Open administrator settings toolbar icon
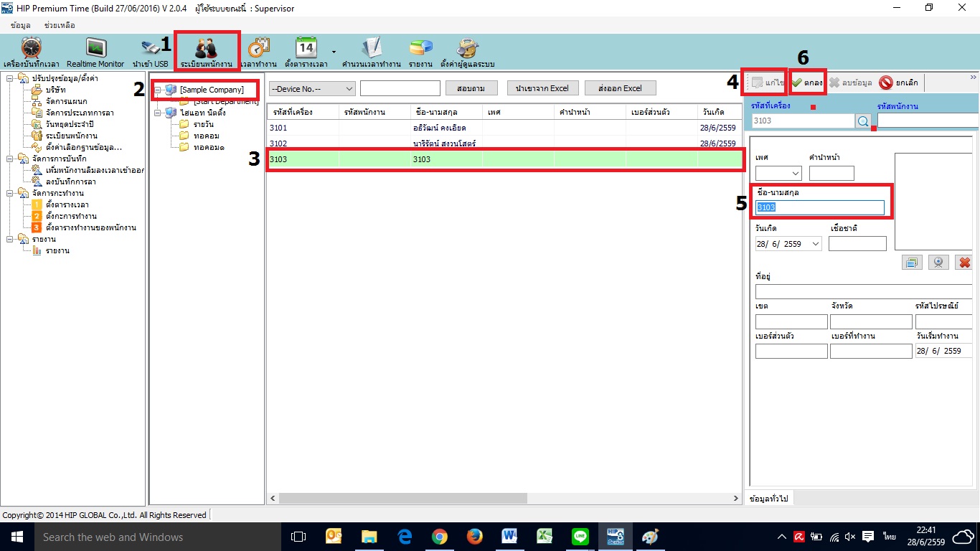 click(x=468, y=53)
